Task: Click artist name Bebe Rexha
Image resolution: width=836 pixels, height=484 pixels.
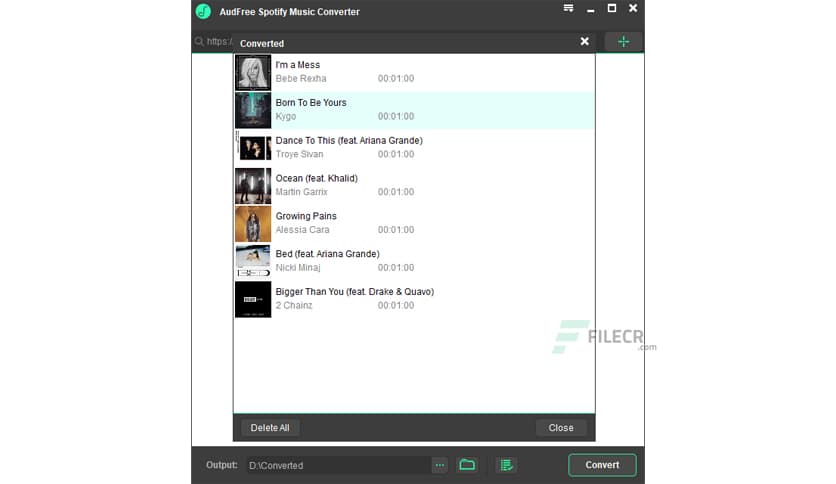Action: point(301,78)
